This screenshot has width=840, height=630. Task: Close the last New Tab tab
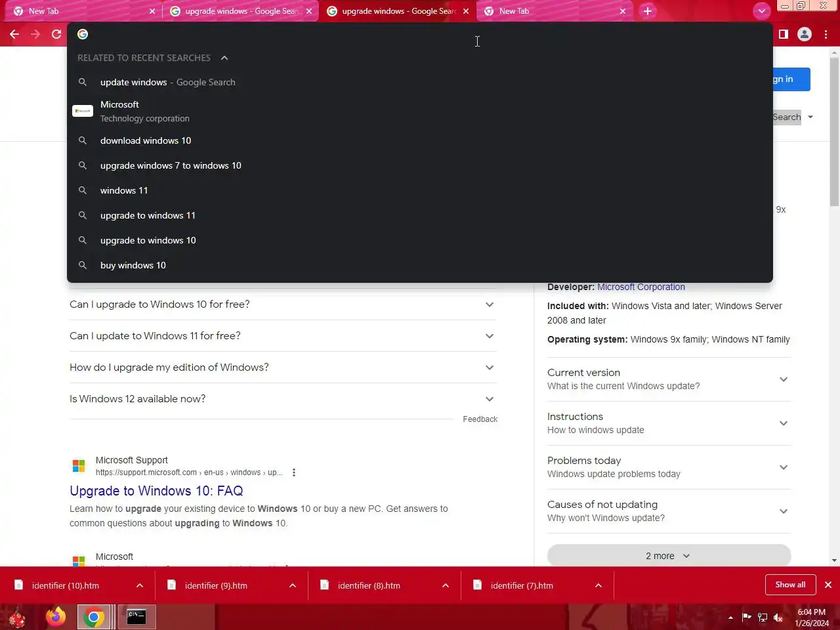pyautogui.click(x=623, y=11)
